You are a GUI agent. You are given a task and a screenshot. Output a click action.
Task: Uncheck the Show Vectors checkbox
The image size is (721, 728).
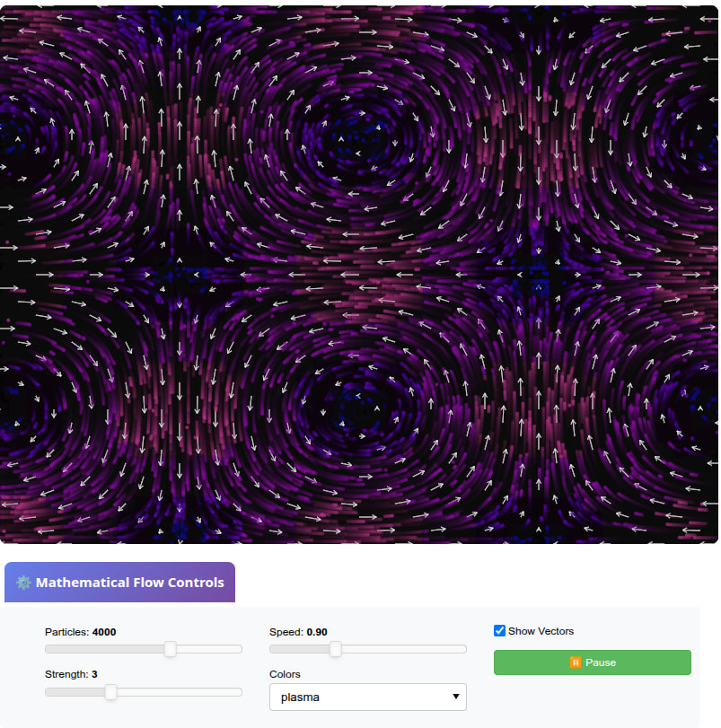pyautogui.click(x=500, y=631)
